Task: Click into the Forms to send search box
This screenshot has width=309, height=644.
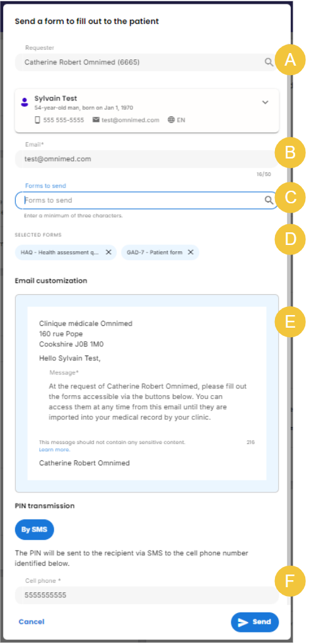Action: point(147,200)
